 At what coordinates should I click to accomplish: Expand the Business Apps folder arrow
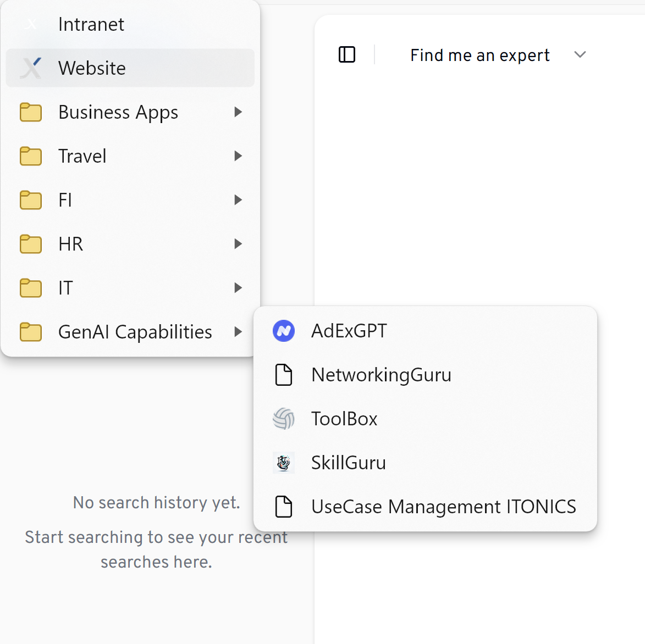(x=238, y=112)
